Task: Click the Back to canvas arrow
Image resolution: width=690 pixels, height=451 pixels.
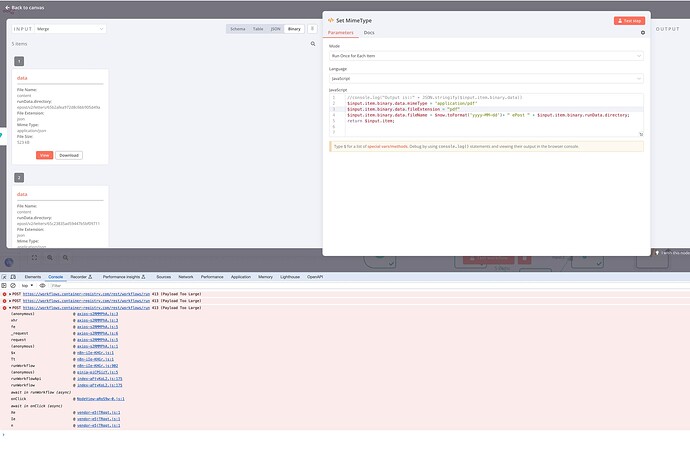Action: coord(6,7)
